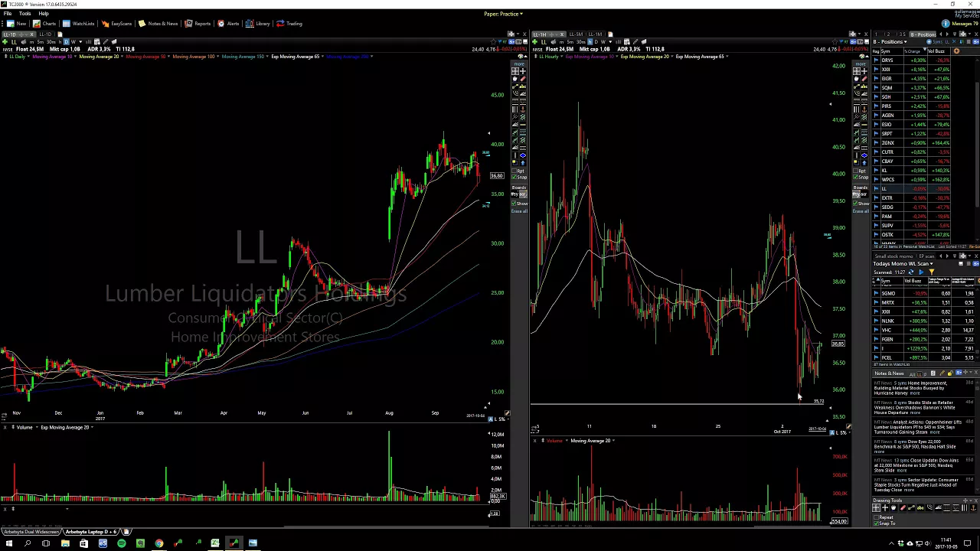The height and width of the screenshot is (551, 980).
Task: Toggle flag on OSTK watchlist row
Action: point(876,234)
